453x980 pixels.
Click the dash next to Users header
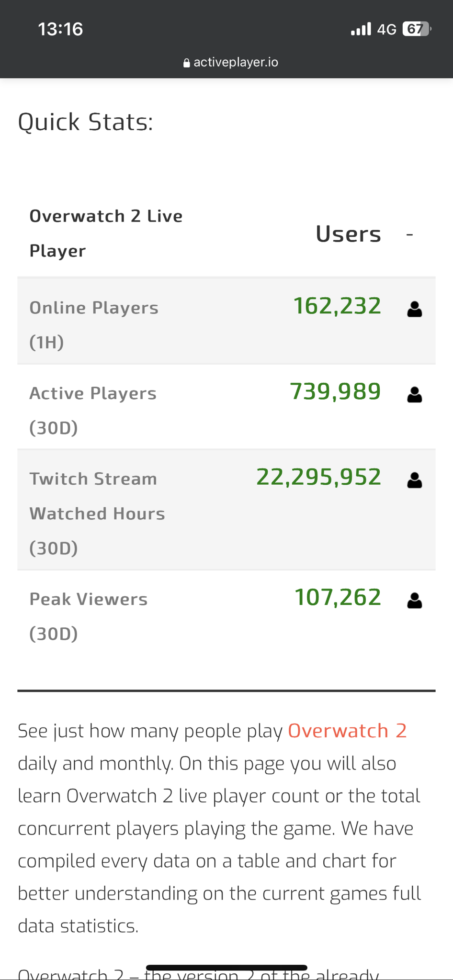409,234
